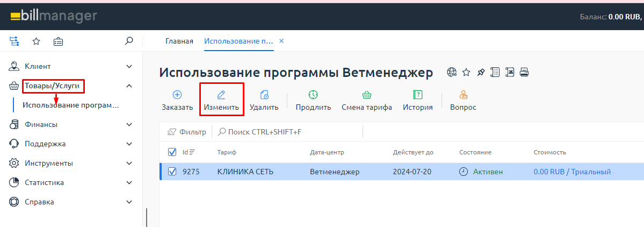Click the pie chart icon beside Статистика
The image size is (644, 227).
coord(14,182)
